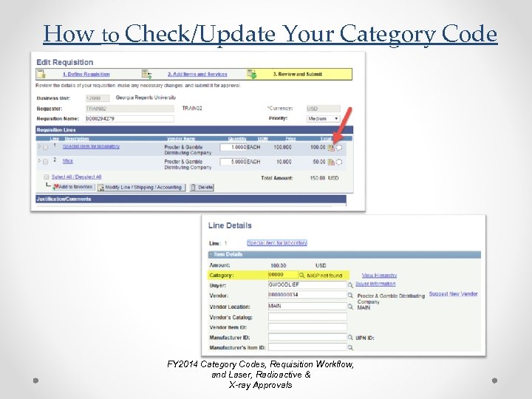Image resolution: width=532 pixels, height=399 pixels.
Task: Open line details icon for Mice line
Action: [331, 162]
